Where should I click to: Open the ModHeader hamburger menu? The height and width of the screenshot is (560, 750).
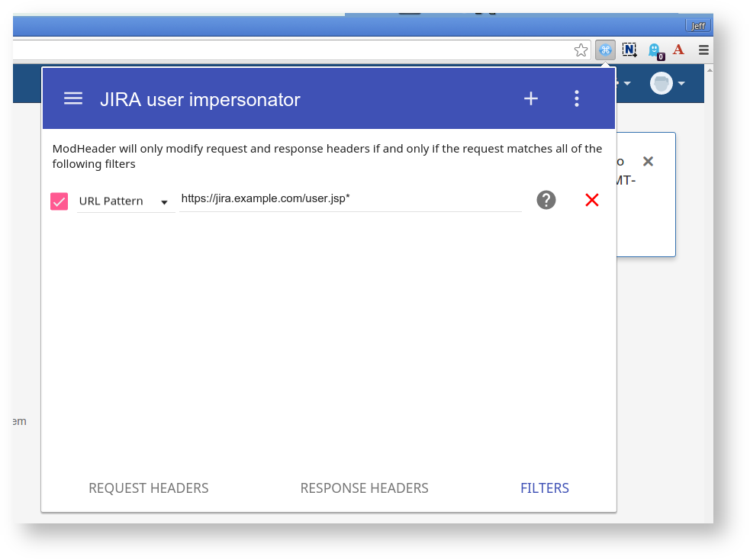[73, 98]
